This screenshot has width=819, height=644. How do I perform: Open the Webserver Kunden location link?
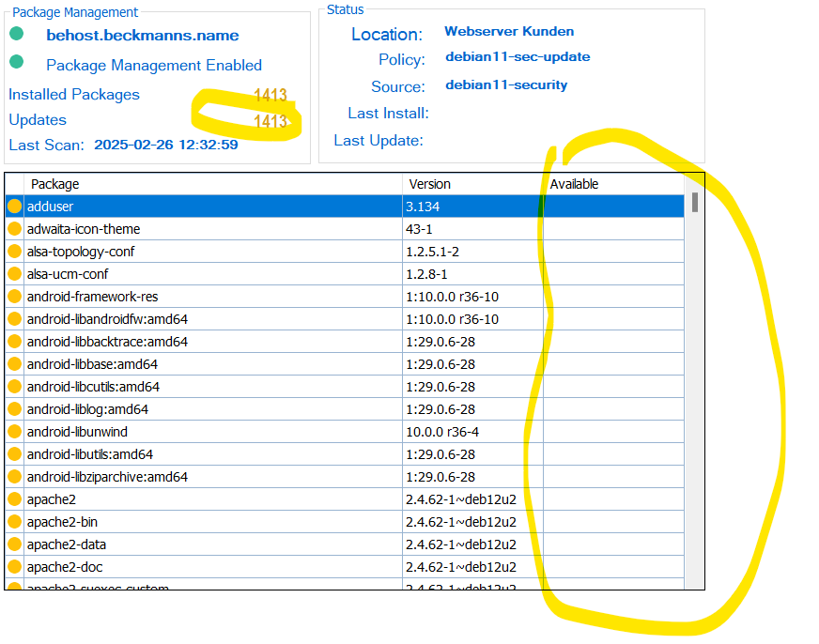point(503,32)
